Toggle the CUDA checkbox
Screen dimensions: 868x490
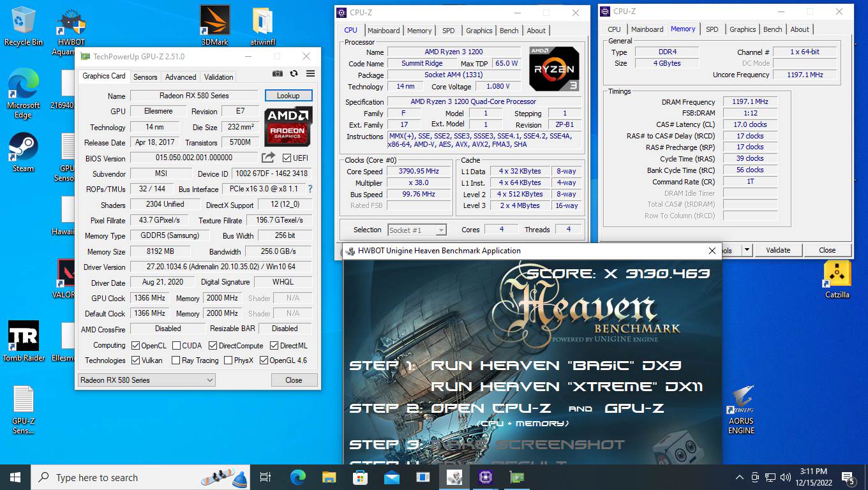point(176,345)
